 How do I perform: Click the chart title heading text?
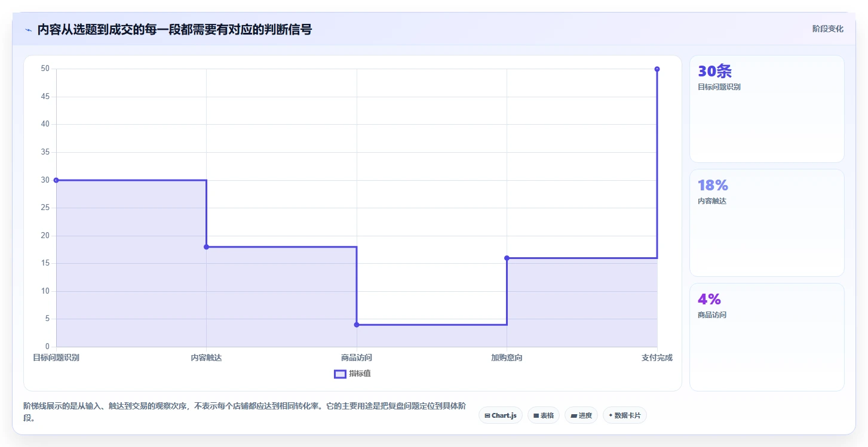pyautogui.click(x=174, y=29)
